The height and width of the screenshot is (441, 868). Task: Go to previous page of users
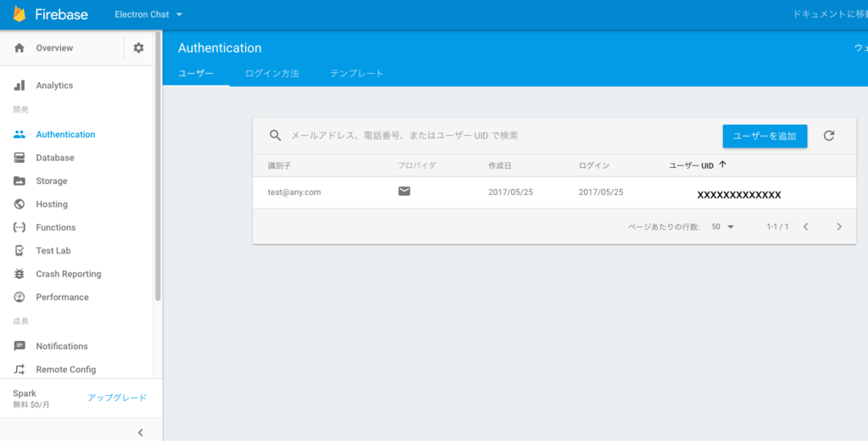[806, 226]
